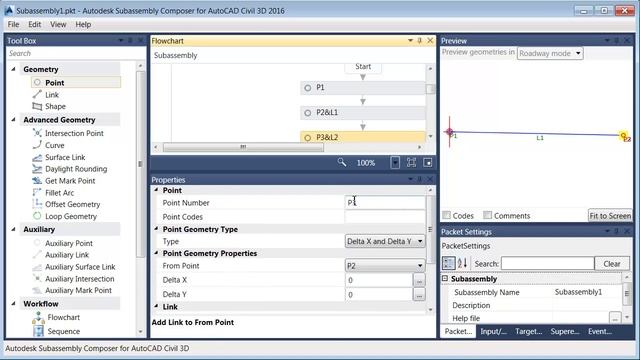This screenshot has height=360, width=640.
Task: Pin the Flowchart panel
Action: [420, 41]
